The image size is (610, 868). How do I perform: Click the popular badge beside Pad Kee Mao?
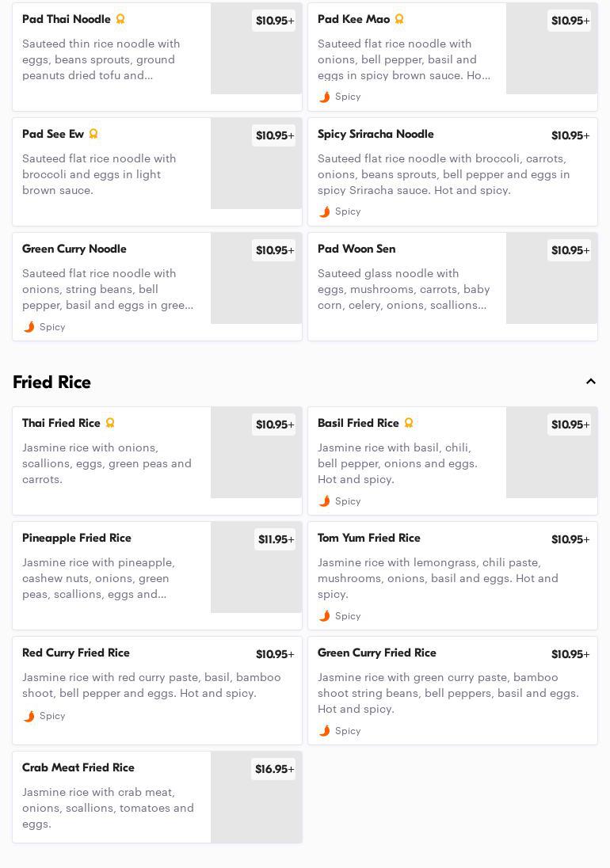[399, 19]
